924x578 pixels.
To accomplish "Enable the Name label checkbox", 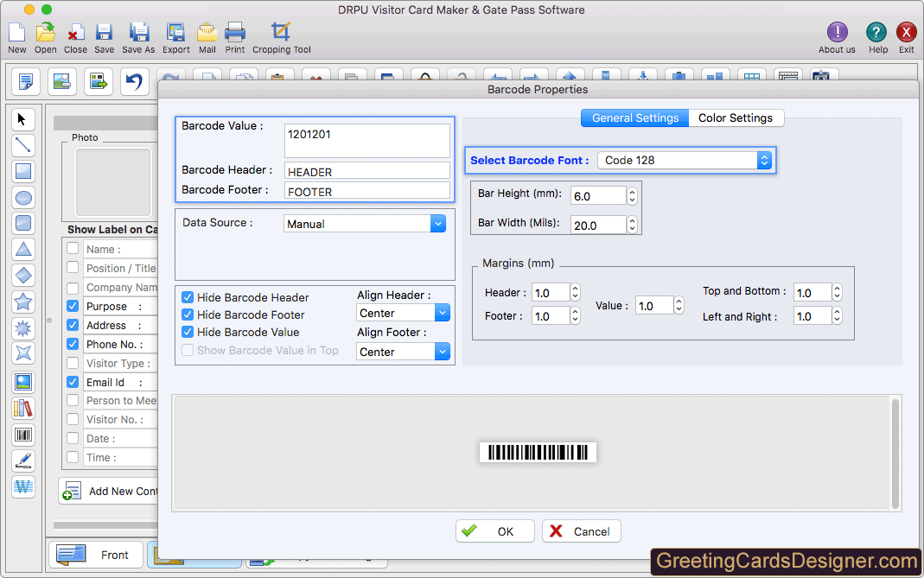I will pyautogui.click(x=73, y=248).
